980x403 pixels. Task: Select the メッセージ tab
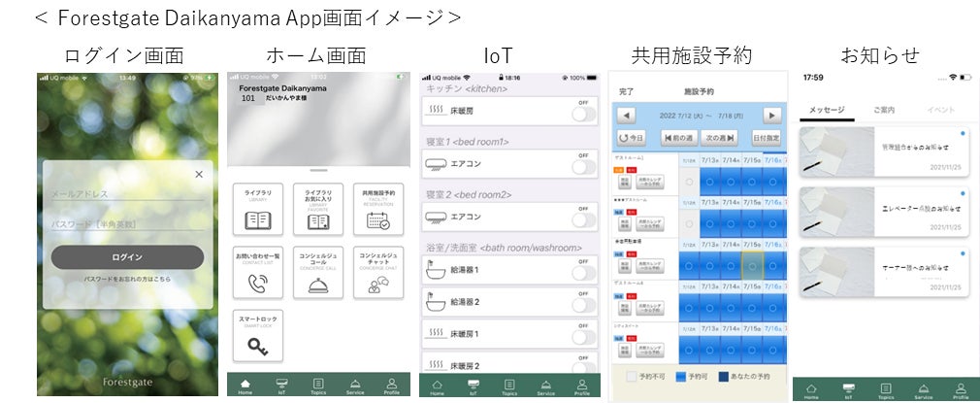tap(827, 110)
